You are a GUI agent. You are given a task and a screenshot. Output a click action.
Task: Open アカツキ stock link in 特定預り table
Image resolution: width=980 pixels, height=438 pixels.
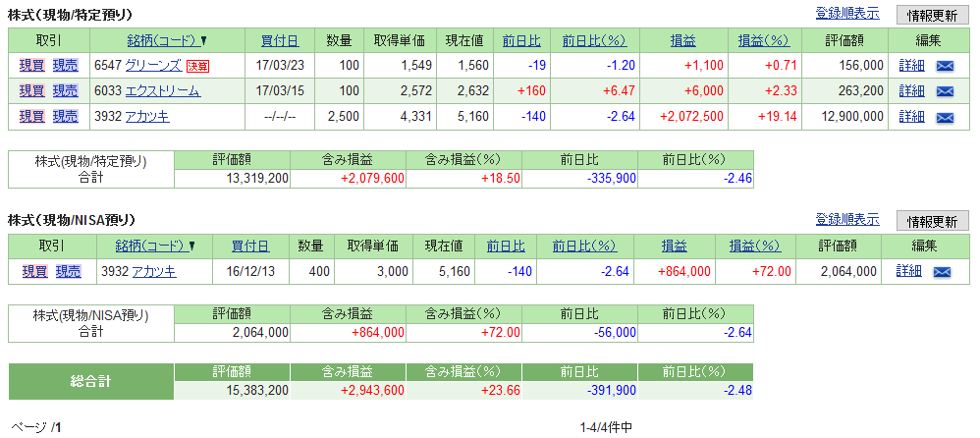click(147, 116)
